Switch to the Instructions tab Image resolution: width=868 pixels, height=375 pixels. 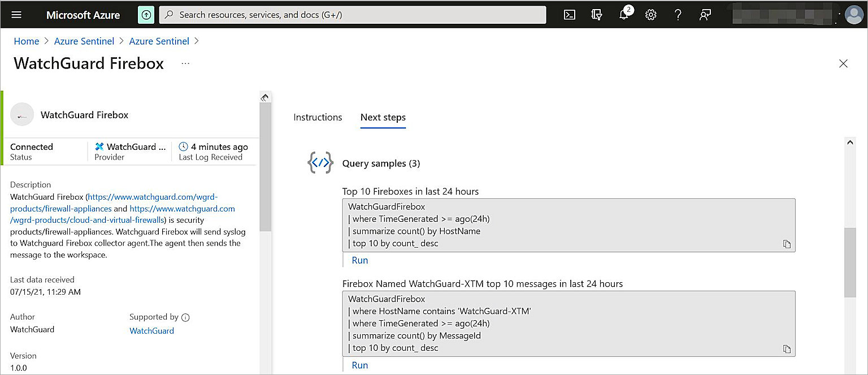(318, 117)
